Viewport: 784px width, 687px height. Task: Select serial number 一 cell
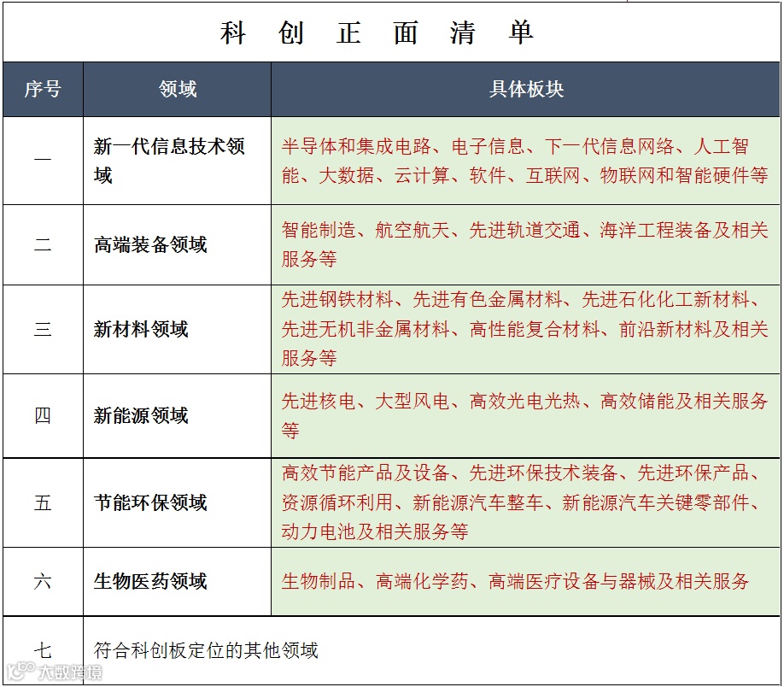coord(43,161)
